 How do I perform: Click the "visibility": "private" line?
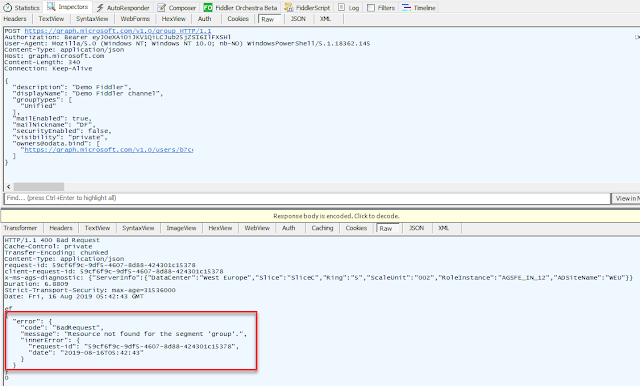60,138
